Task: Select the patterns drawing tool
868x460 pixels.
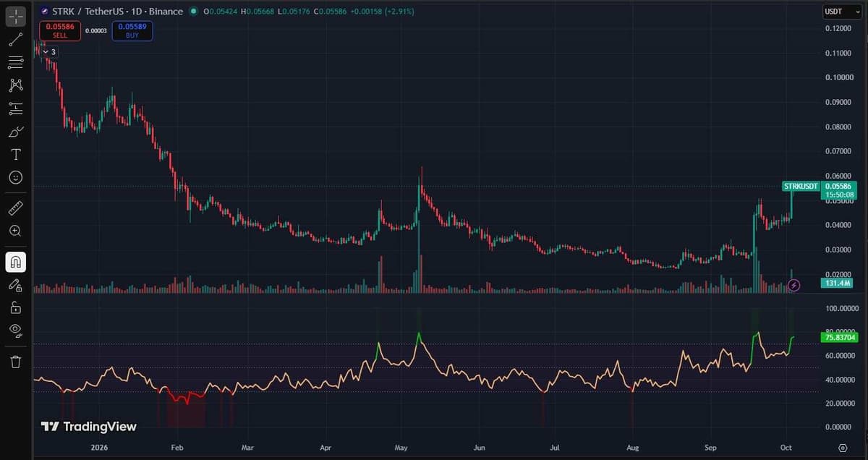Action: (16, 85)
